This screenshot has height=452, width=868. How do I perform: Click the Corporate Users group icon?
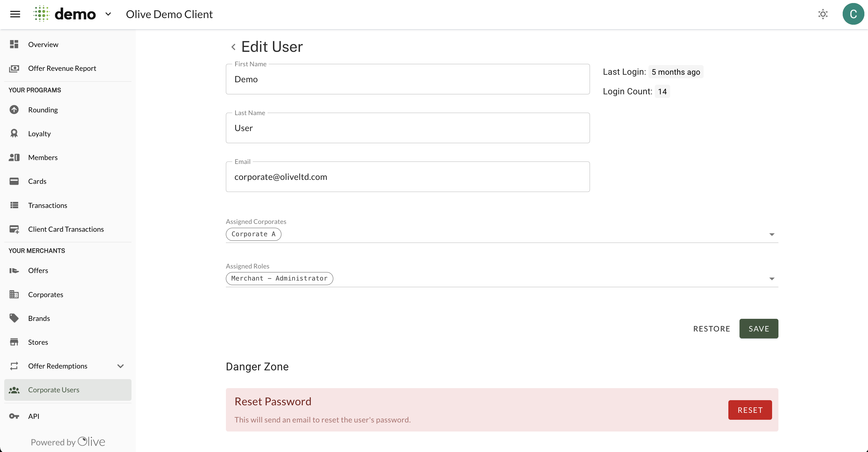coord(14,390)
